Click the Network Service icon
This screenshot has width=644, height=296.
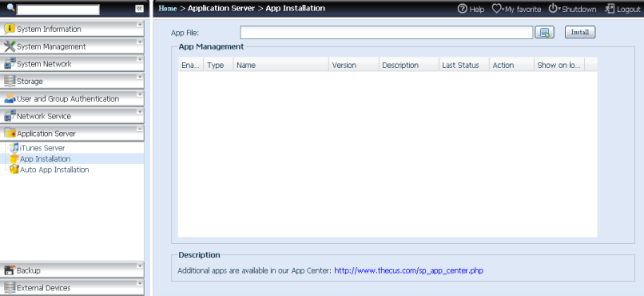click(x=10, y=116)
